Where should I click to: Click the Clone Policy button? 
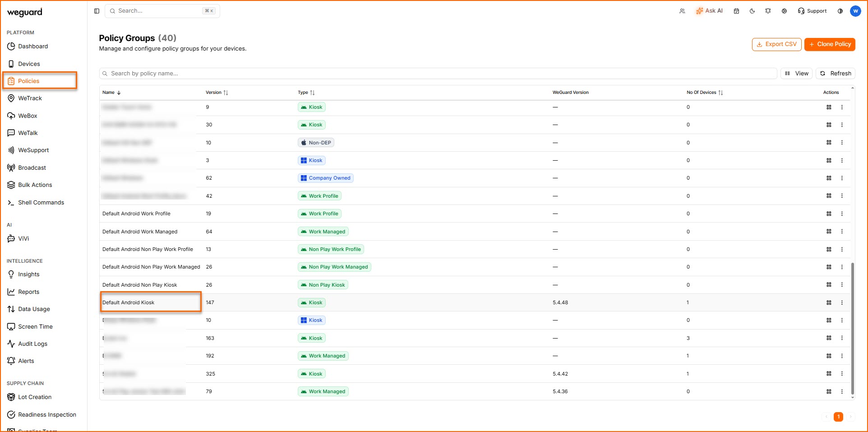click(830, 44)
